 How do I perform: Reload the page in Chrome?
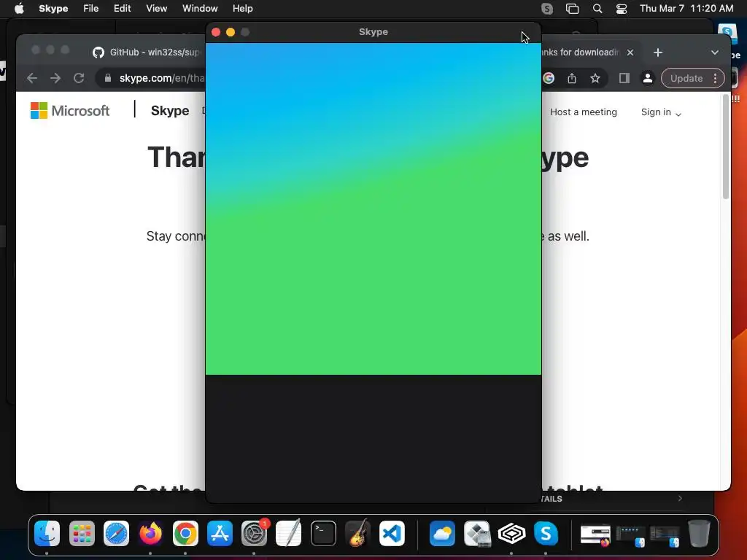click(x=79, y=78)
